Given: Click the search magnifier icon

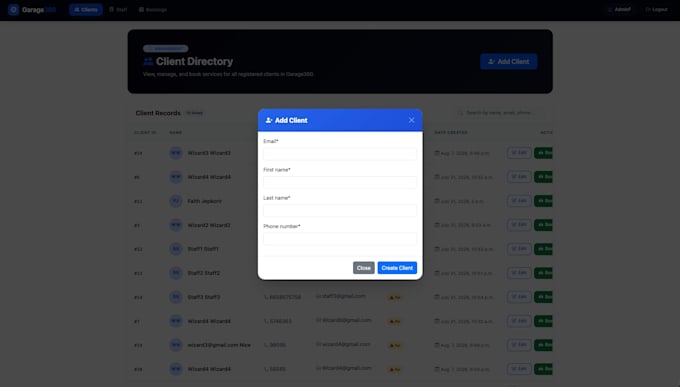Looking at the screenshot, I should click(461, 113).
